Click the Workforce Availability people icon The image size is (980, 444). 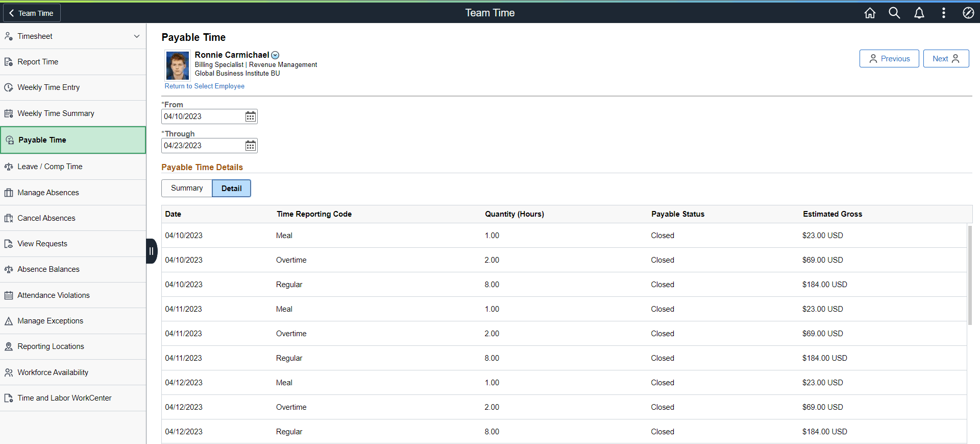point(9,372)
